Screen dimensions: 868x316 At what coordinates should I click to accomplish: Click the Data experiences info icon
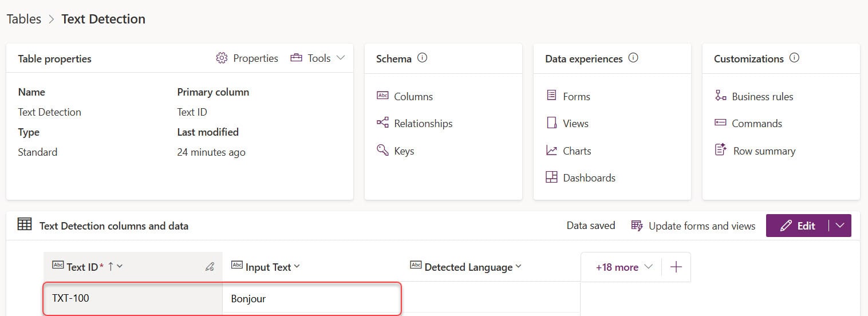click(x=633, y=58)
